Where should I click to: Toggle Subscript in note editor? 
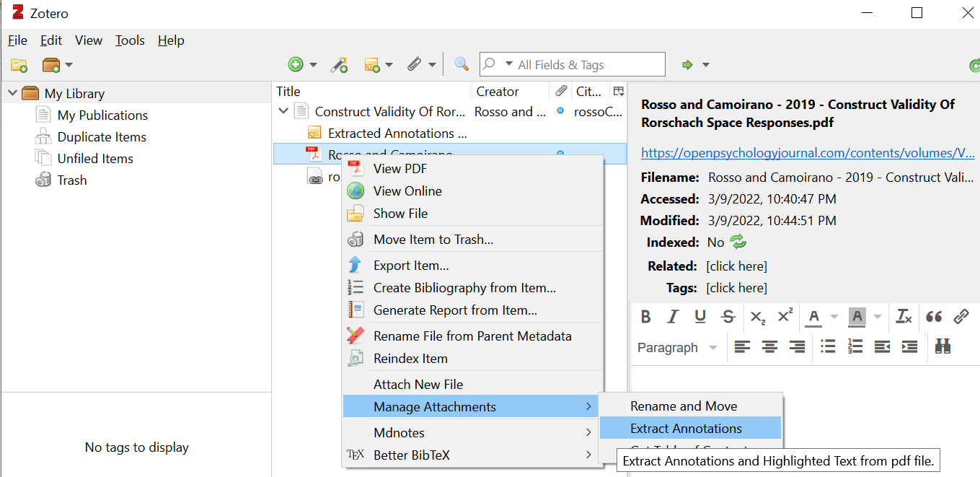[758, 317]
